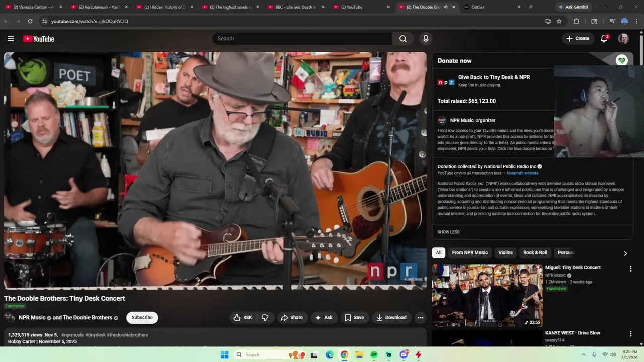
Task: Open options menu for KANYE WEST Drive Slow
Action: [630, 334]
